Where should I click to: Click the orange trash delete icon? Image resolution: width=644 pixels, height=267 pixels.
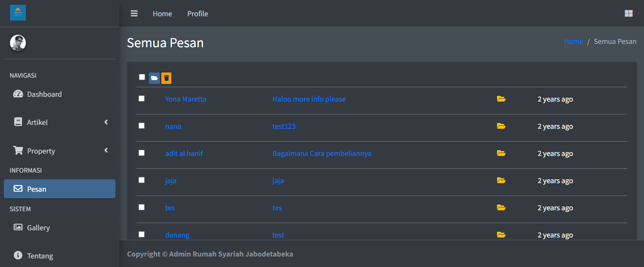(x=166, y=78)
